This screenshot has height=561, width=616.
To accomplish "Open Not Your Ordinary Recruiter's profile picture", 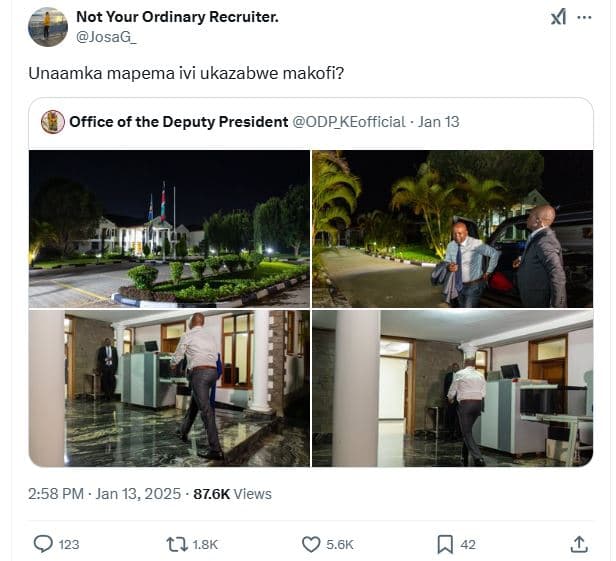I will [47, 27].
